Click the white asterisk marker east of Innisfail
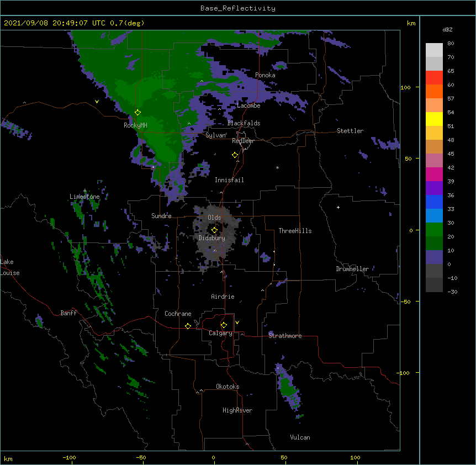 click(277, 167)
